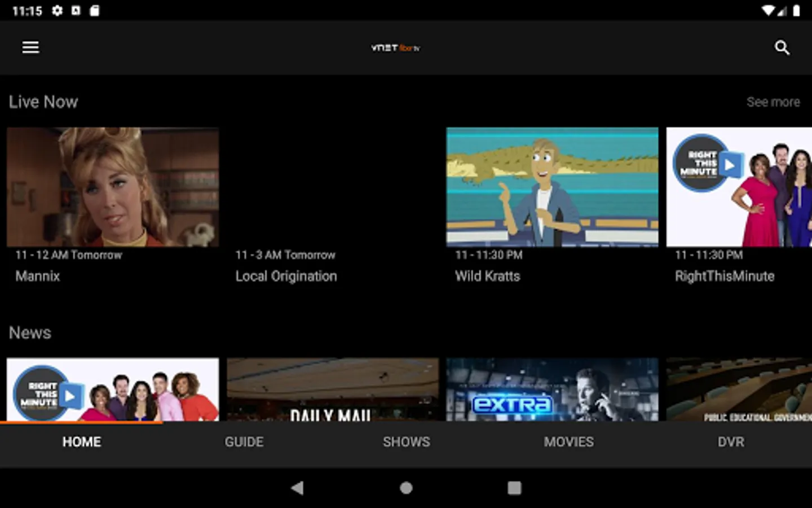Switch to the MOVIES tab
This screenshot has height=508, width=812.
click(x=568, y=442)
